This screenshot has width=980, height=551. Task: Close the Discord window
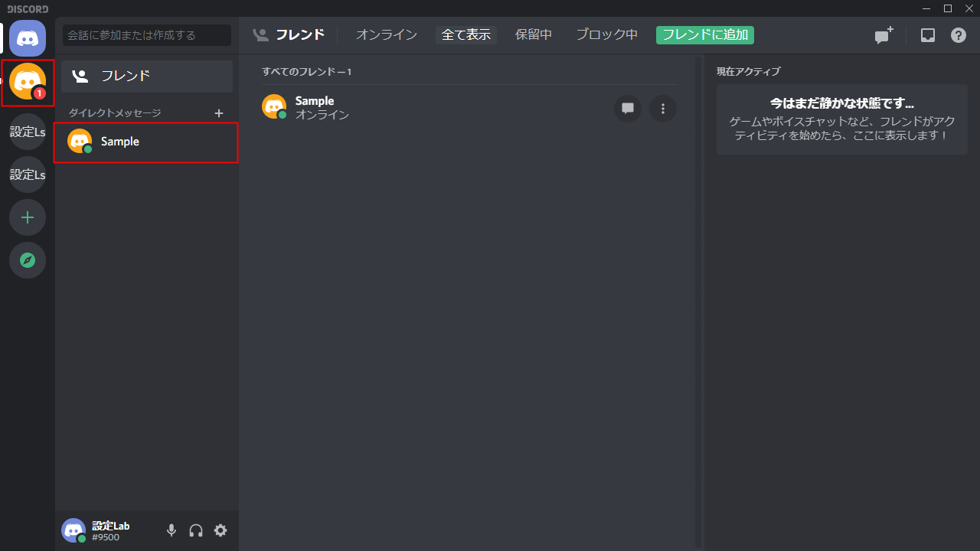pyautogui.click(x=969, y=8)
